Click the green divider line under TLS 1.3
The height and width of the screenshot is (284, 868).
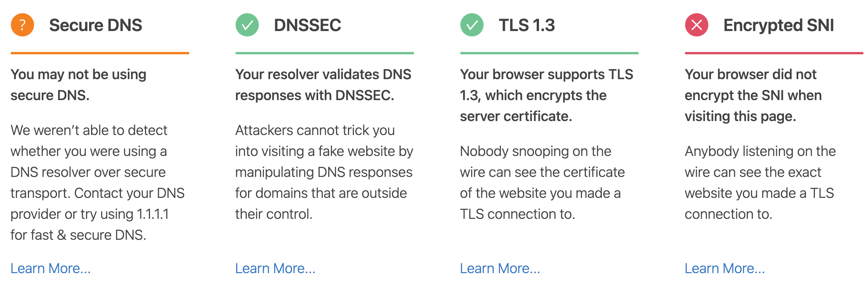click(549, 53)
